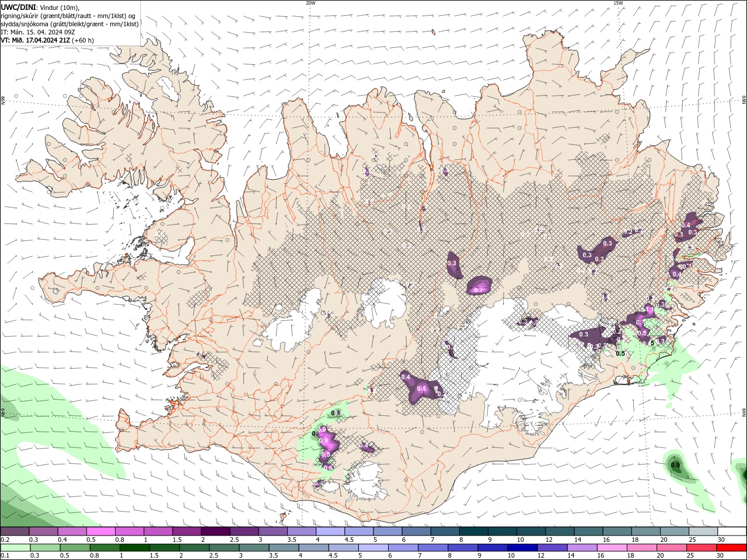The width and height of the screenshot is (747, 560).
Task: Click the 0.1 pale green rain legend swatch
Action: pos(15,548)
